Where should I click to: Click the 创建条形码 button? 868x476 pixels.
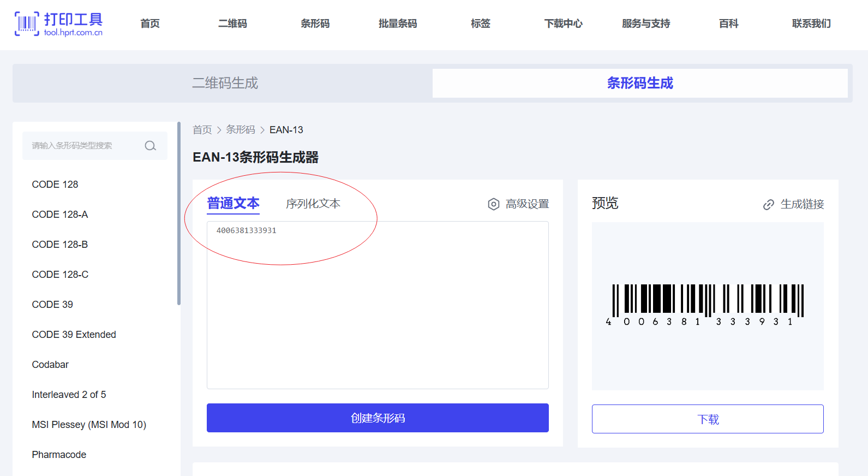click(x=378, y=418)
